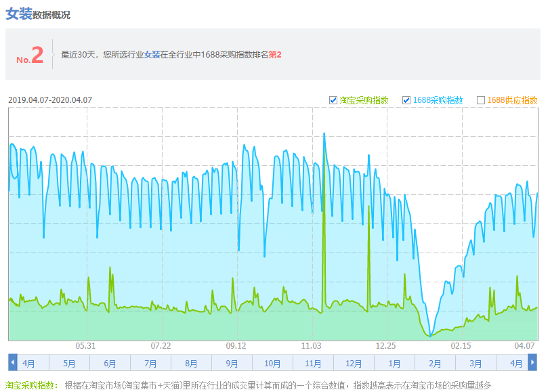Choose 9月 on the timeline bar
Image resolution: width=550 pixels, height=392 pixels.
pyautogui.click(x=232, y=364)
